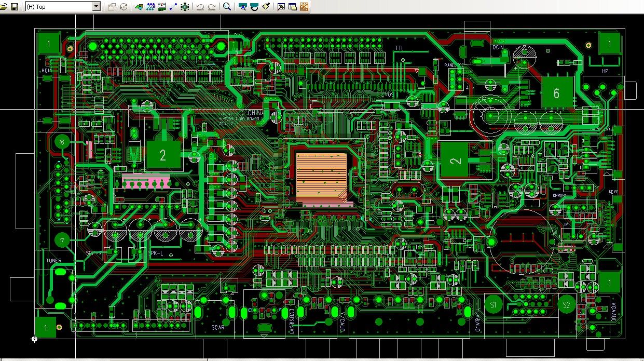Click the board origin marker
644x361 pixels.
[x=34, y=339]
